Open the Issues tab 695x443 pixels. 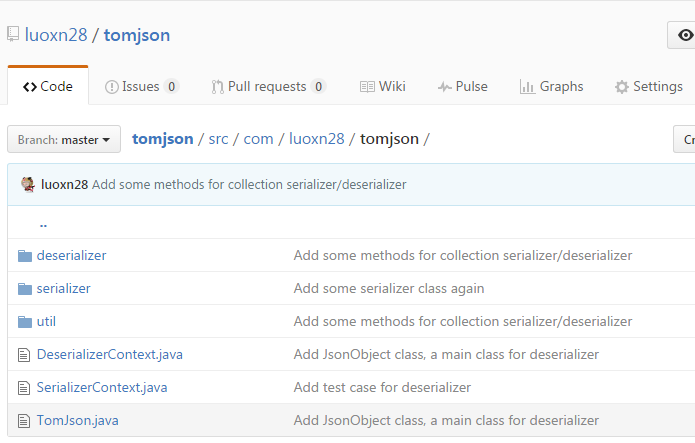tap(142, 86)
